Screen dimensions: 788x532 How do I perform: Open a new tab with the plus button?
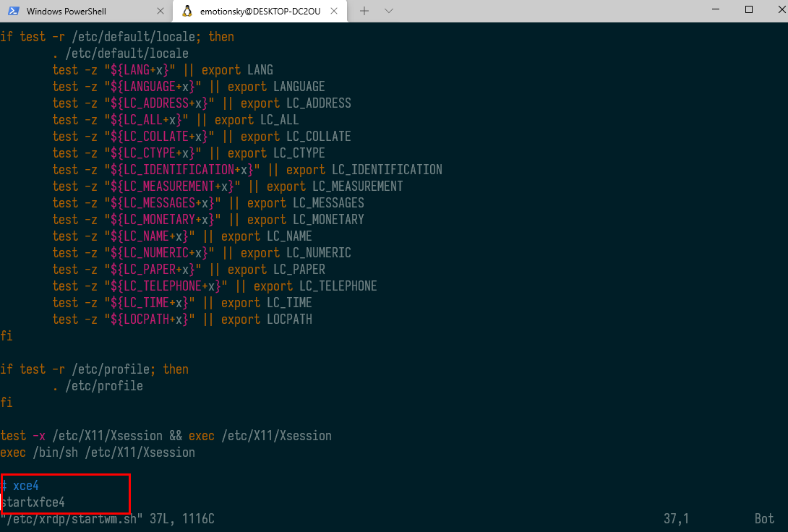364,11
